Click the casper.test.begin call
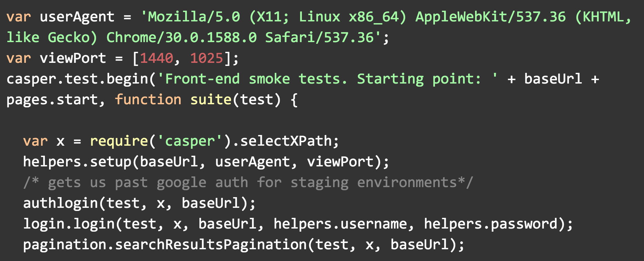This screenshot has height=261, width=644. pos(77,79)
